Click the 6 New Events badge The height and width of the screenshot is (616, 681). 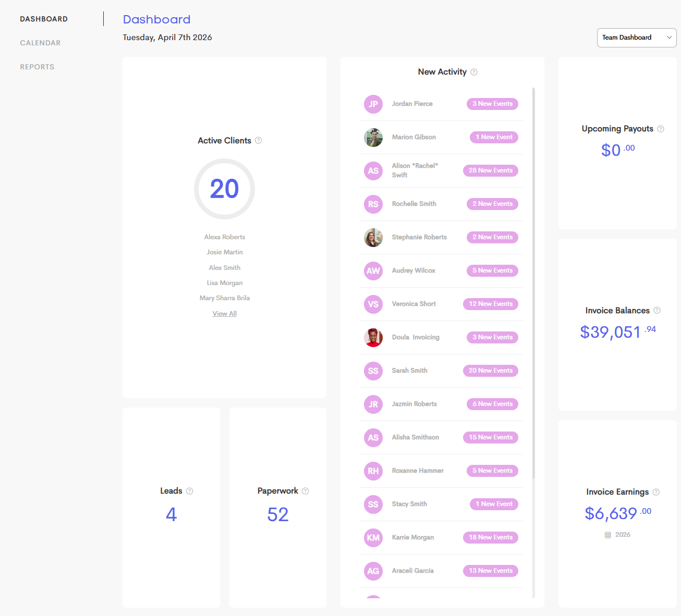tap(492, 404)
